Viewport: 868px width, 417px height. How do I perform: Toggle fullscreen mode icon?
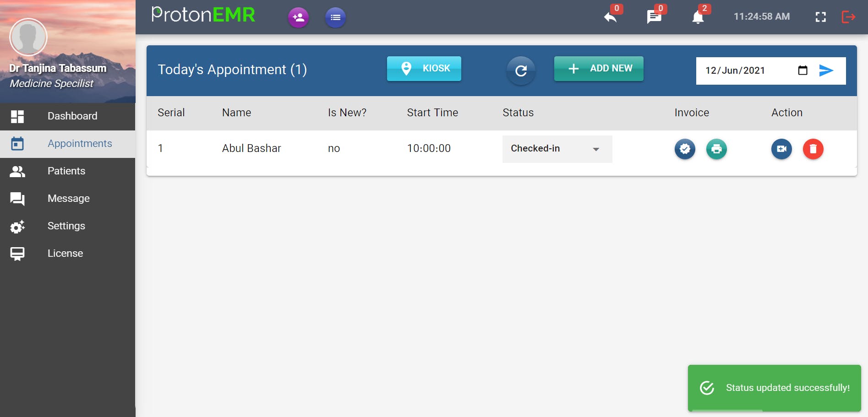pos(821,17)
